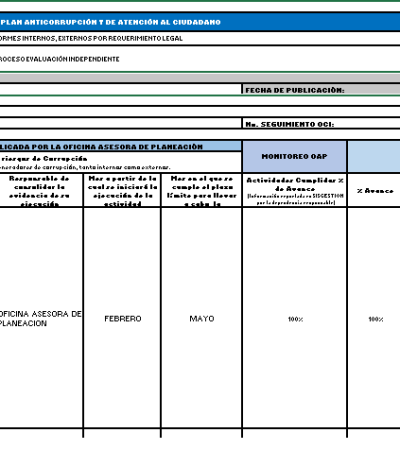Select the 'PLAN ANTICORRUPCIÓN Y DE ATENCIÓN AL CIUDADANO' title

point(110,22)
